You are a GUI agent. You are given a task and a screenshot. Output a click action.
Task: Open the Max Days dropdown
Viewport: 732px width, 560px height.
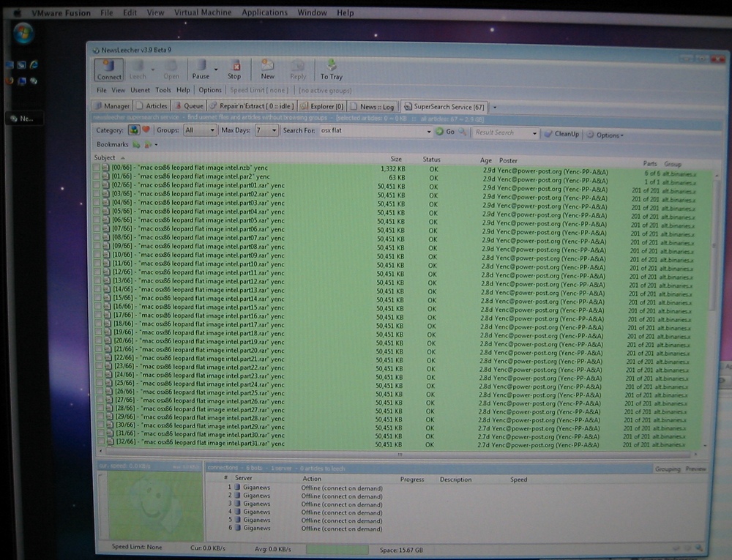(266, 130)
